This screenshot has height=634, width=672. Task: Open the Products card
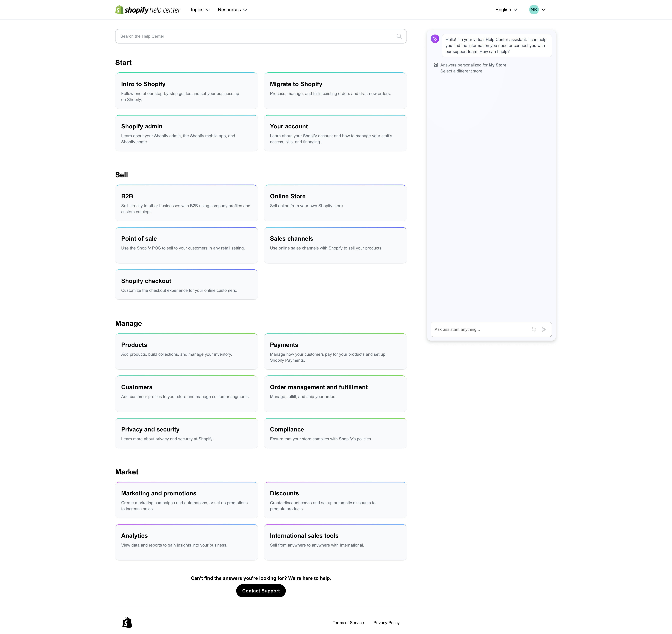click(187, 351)
